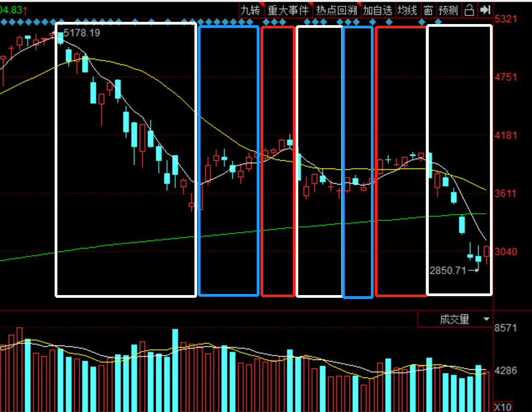Click the 5178.19 high price label
Screen dimensions: 532x412
coord(82,33)
